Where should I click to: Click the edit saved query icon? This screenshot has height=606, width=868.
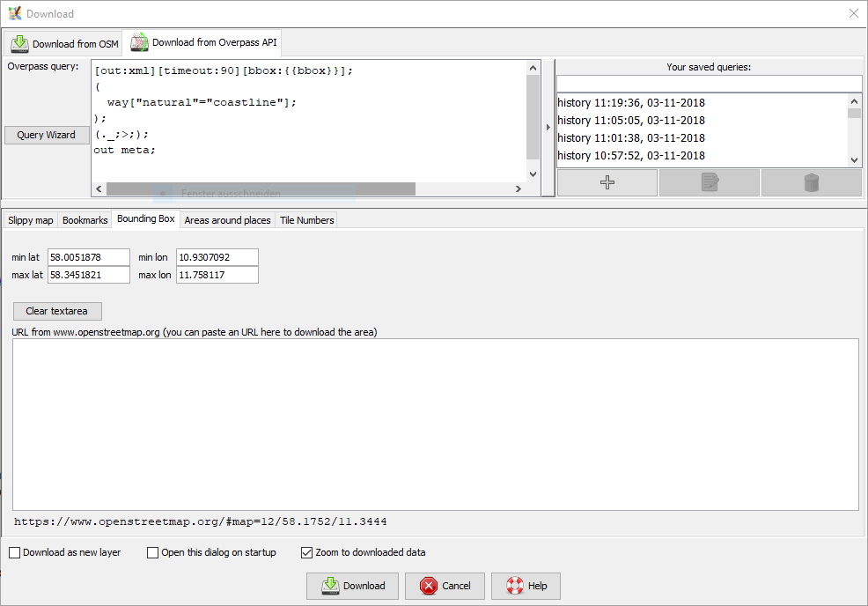(709, 182)
